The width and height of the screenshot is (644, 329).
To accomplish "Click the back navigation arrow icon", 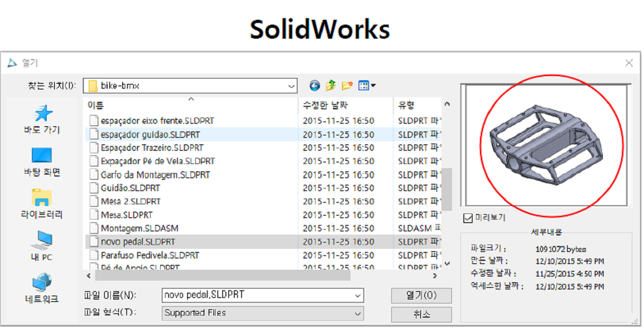I will point(315,85).
